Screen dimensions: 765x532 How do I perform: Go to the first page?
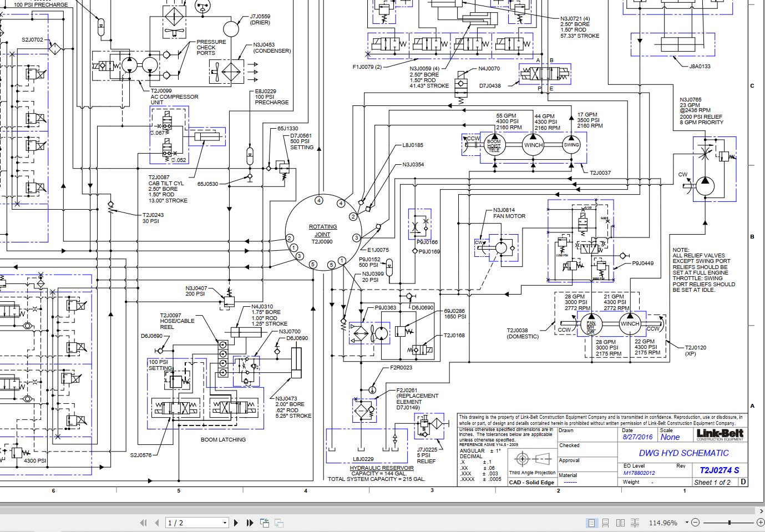coord(143,523)
